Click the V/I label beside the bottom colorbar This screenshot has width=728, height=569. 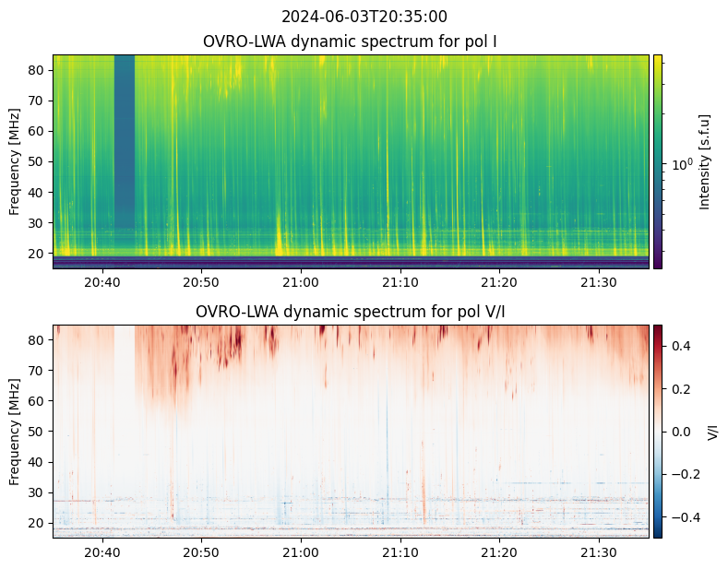pos(711,431)
